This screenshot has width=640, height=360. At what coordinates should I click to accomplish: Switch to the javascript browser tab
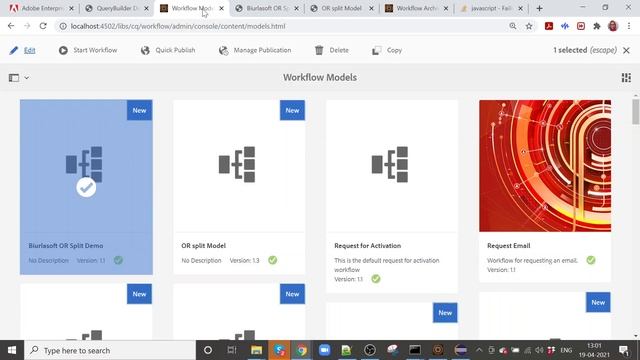(x=491, y=8)
